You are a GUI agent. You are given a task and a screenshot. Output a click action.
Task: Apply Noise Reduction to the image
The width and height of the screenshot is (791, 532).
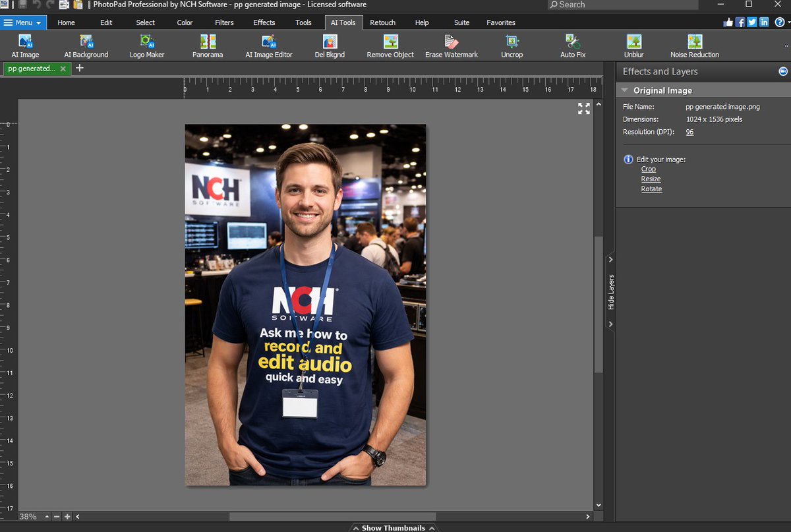pyautogui.click(x=693, y=45)
